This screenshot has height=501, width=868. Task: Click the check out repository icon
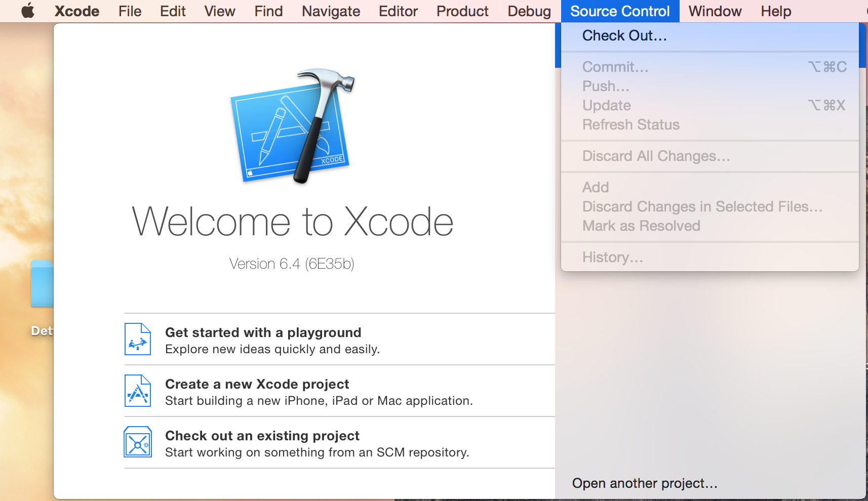tap(138, 442)
